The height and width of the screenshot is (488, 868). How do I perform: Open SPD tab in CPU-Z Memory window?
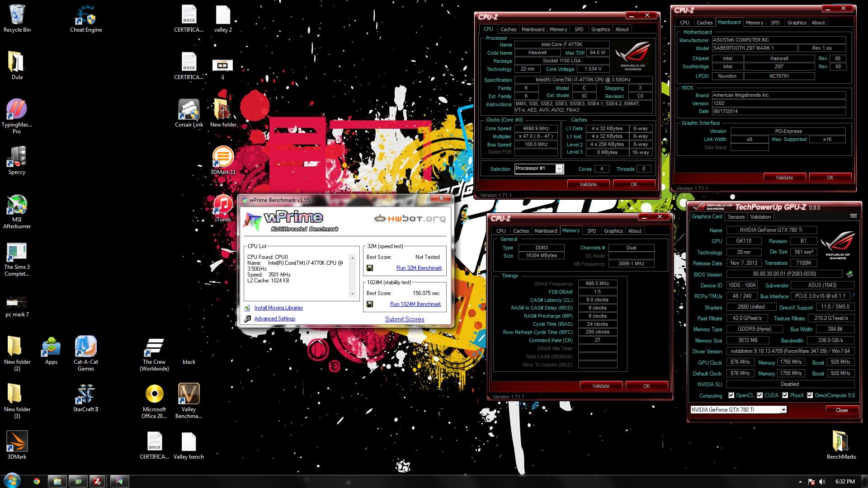pyautogui.click(x=591, y=231)
